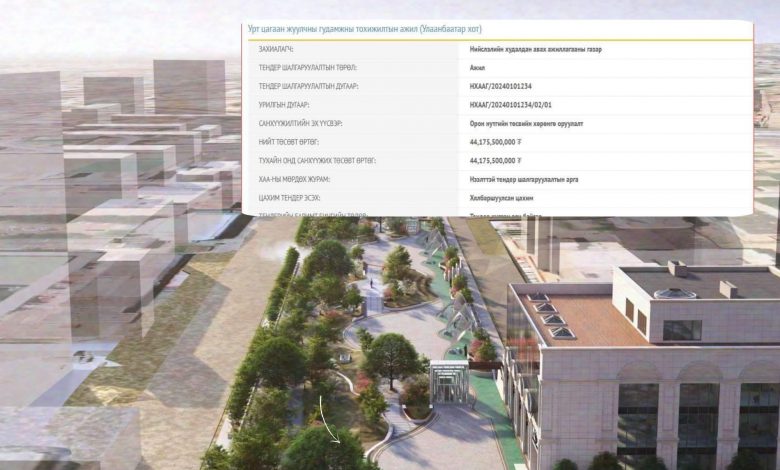Select the "ЗАХИАЛАГЧ:" label
780x470 pixels.
click(276, 49)
